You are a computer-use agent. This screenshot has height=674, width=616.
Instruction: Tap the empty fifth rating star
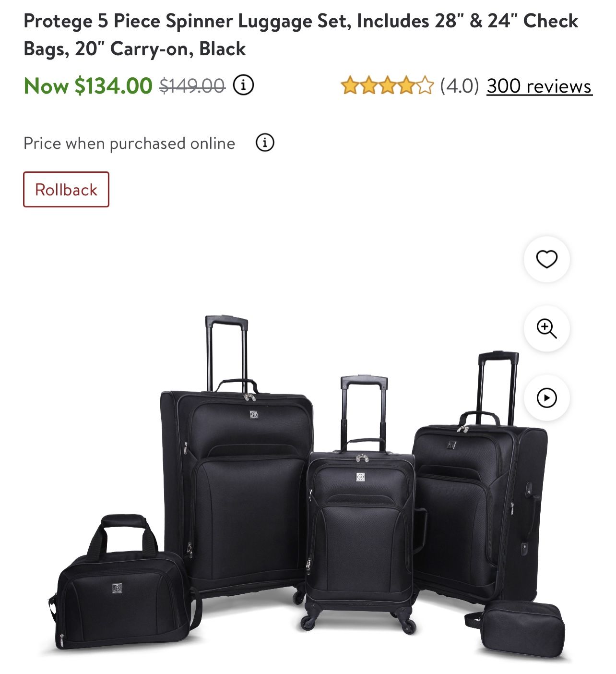(x=425, y=86)
